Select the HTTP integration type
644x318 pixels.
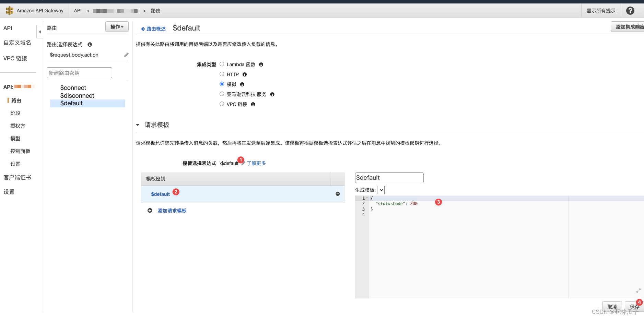click(x=222, y=74)
